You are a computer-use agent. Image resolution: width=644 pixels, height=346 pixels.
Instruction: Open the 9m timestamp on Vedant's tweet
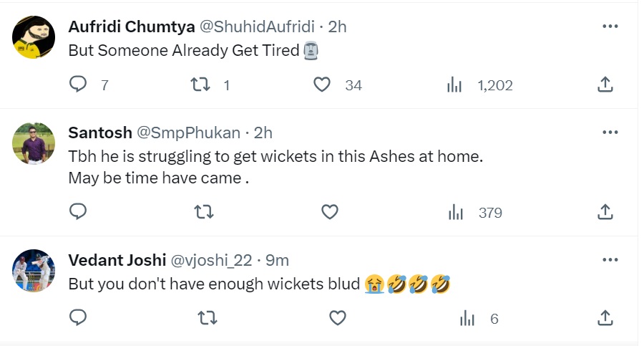click(277, 260)
